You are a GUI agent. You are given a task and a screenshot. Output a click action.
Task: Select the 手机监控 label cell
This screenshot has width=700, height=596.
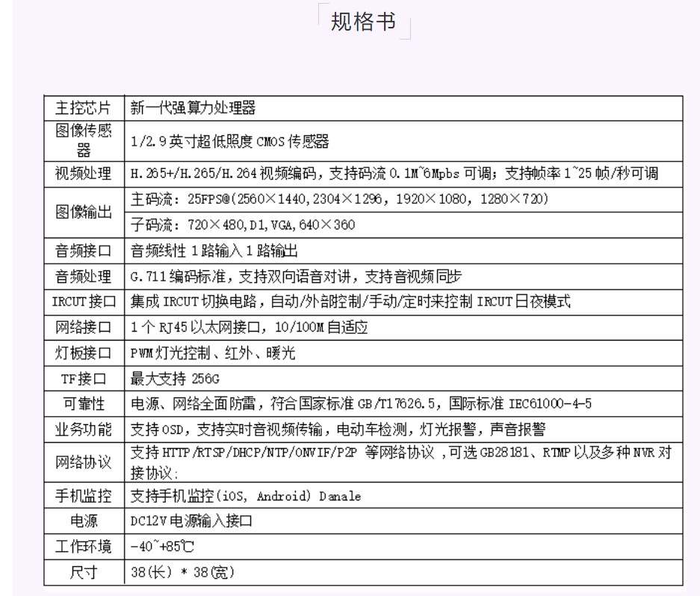click(x=84, y=496)
